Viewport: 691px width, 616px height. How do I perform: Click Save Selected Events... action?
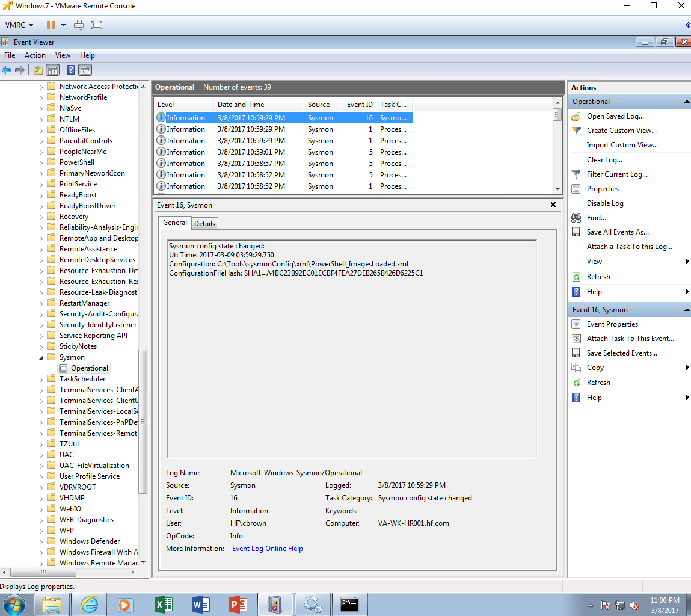coord(622,353)
